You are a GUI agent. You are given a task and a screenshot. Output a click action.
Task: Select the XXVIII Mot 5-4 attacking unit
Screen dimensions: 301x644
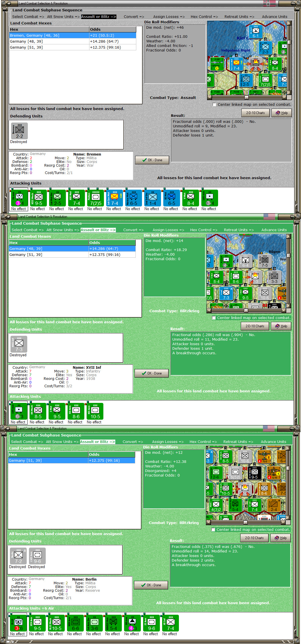[114, 623]
